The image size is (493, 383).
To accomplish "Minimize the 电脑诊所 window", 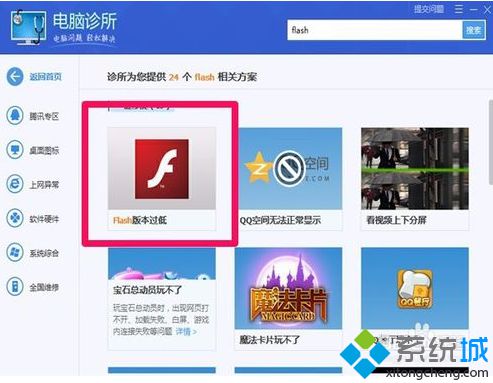I will pyautogui.click(x=474, y=10).
